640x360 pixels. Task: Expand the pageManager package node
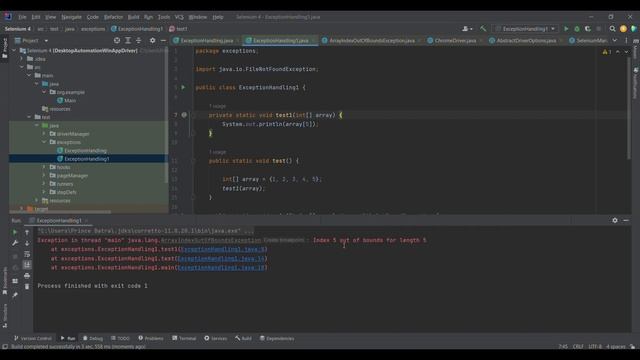tap(44, 176)
